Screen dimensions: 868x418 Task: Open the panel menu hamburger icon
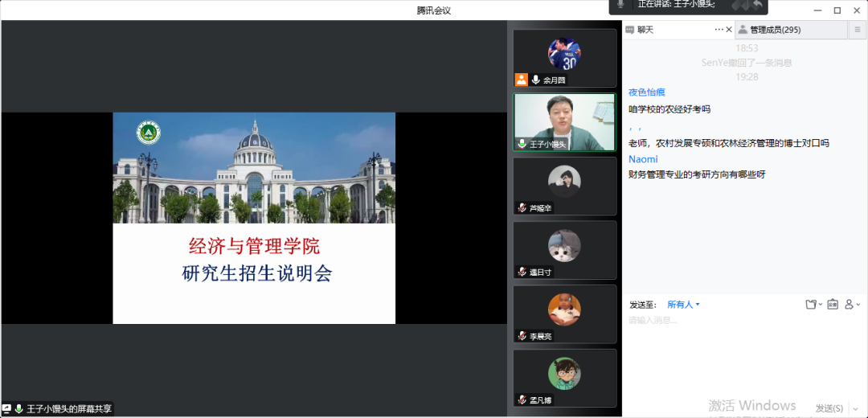point(858,30)
